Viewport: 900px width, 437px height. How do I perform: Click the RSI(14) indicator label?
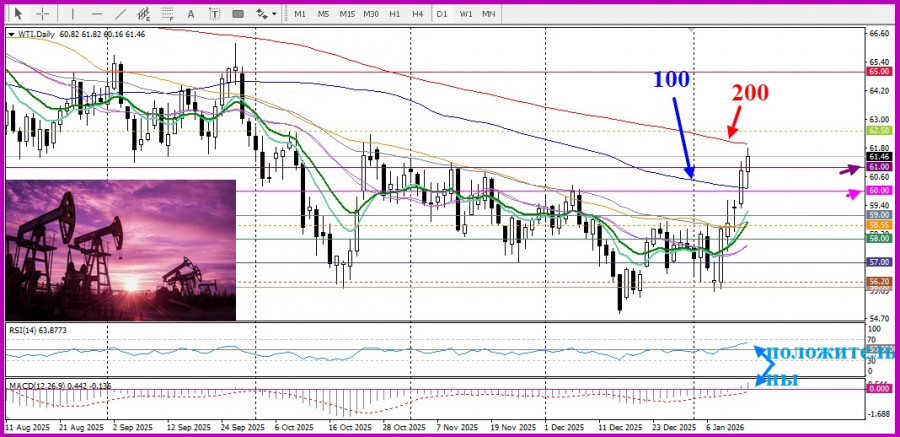(x=40, y=328)
